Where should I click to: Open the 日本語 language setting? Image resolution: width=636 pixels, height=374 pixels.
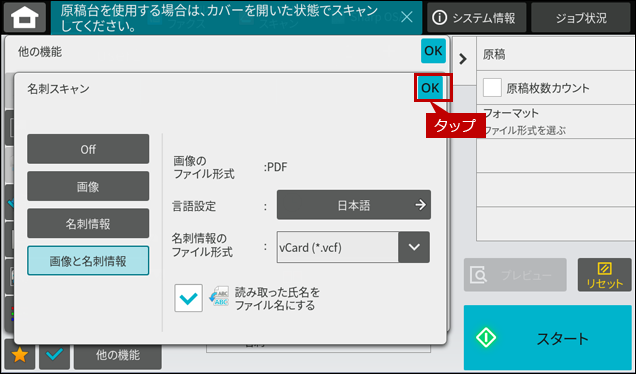354,205
